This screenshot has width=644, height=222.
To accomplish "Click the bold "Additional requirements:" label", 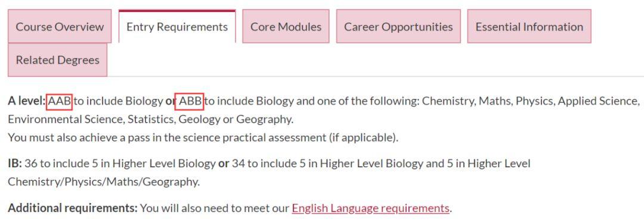I will tap(73, 208).
